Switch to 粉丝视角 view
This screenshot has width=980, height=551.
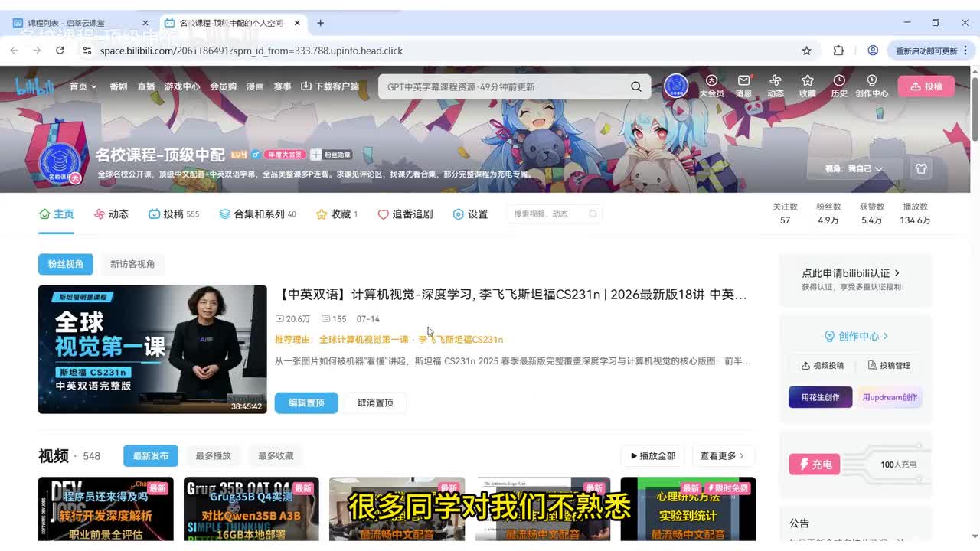[66, 264]
